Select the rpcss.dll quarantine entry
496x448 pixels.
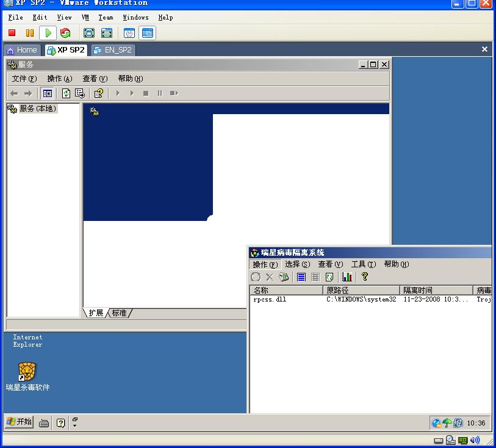pyautogui.click(x=270, y=299)
